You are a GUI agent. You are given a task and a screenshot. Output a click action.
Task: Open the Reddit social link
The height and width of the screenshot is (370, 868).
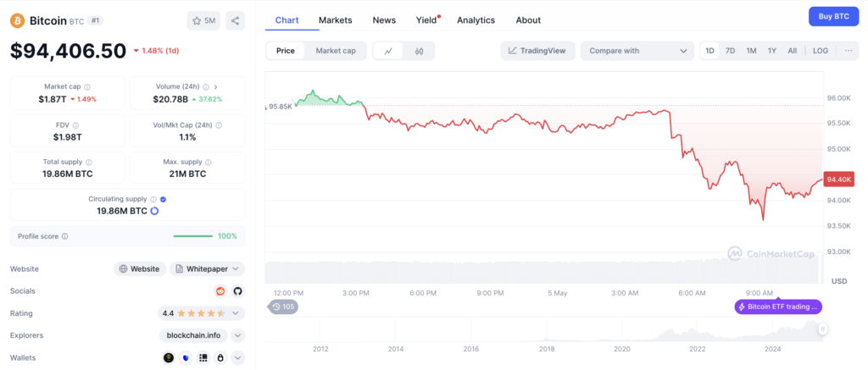[220, 291]
